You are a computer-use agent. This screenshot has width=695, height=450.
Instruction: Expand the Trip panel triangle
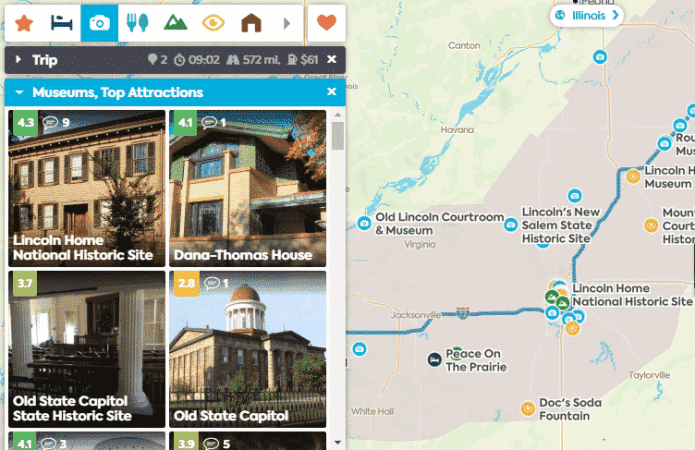tap(18, 59)
